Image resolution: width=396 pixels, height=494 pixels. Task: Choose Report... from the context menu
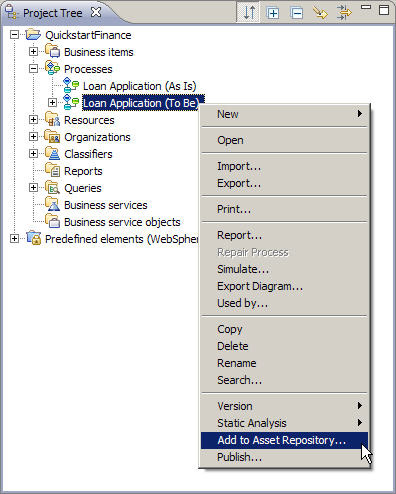pos(284,235)
